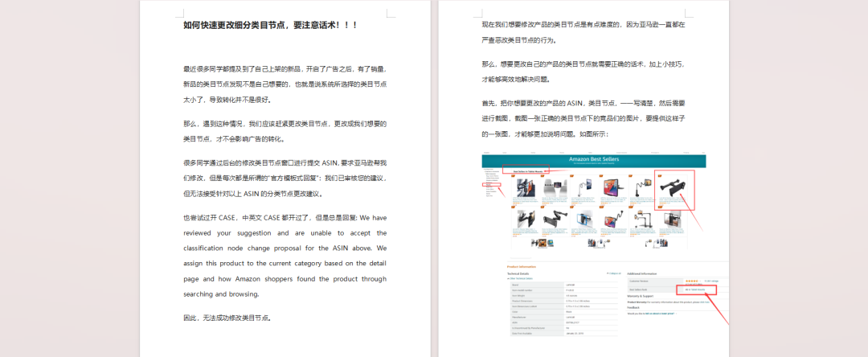
Task: Expand "Other Technical Details" in the image
Action: tap(520, 278)
